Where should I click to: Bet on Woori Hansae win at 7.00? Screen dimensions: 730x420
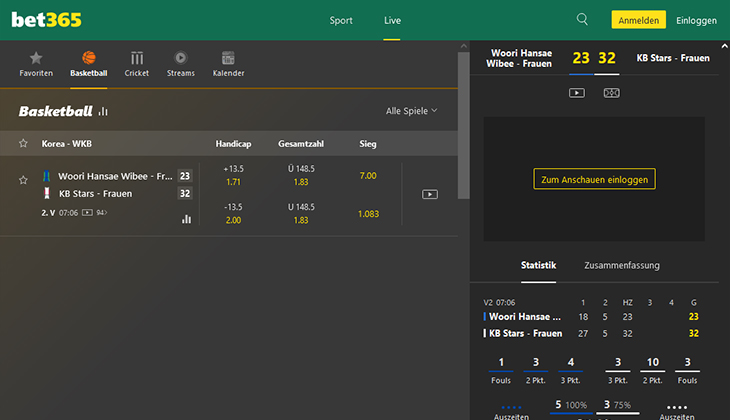pos(368,176)
